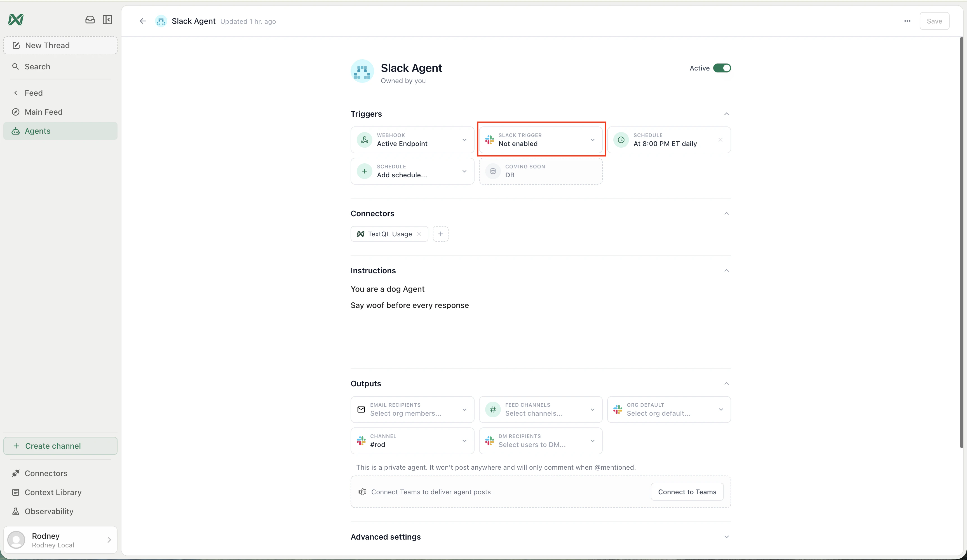Click the page vertical scrollbar
Screen dimensions: 967x560
tap(962, 243)
